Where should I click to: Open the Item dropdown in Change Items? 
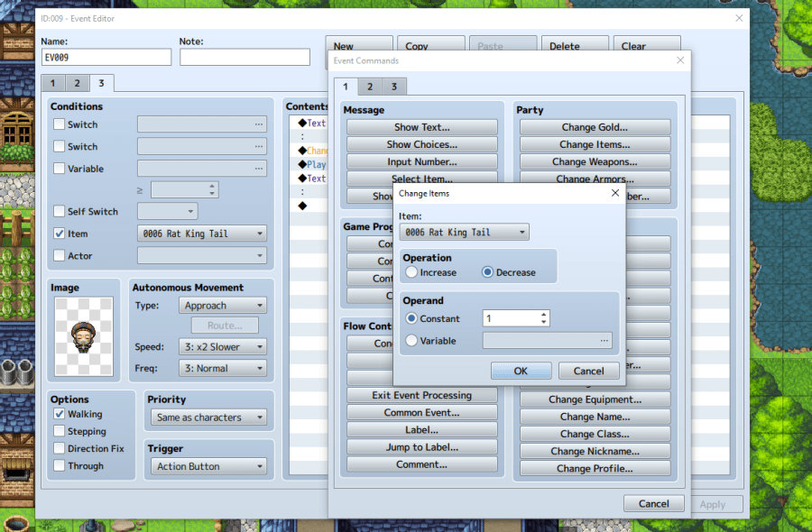coord(464,232)
